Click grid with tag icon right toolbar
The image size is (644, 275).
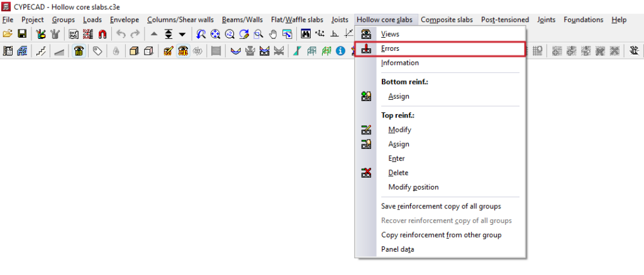click(x=537, y=51)
